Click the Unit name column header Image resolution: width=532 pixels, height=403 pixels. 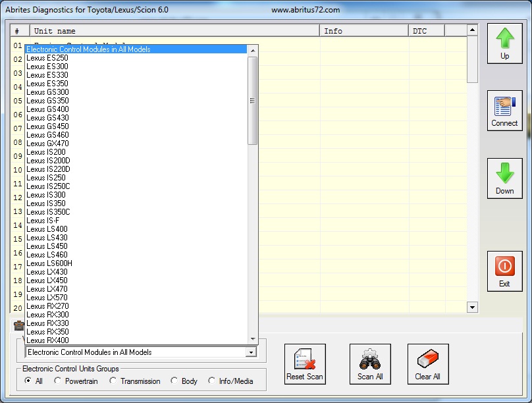[x=174, y=31]
